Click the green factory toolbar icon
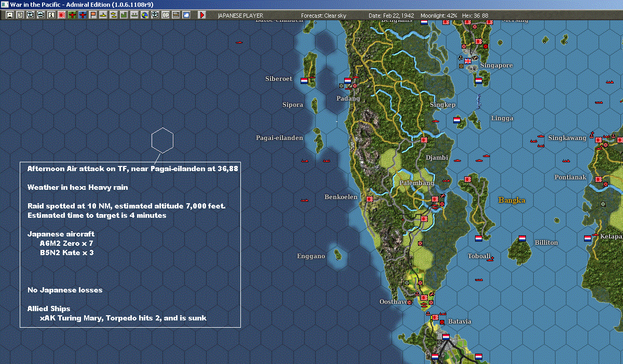 tap(124, 15)
